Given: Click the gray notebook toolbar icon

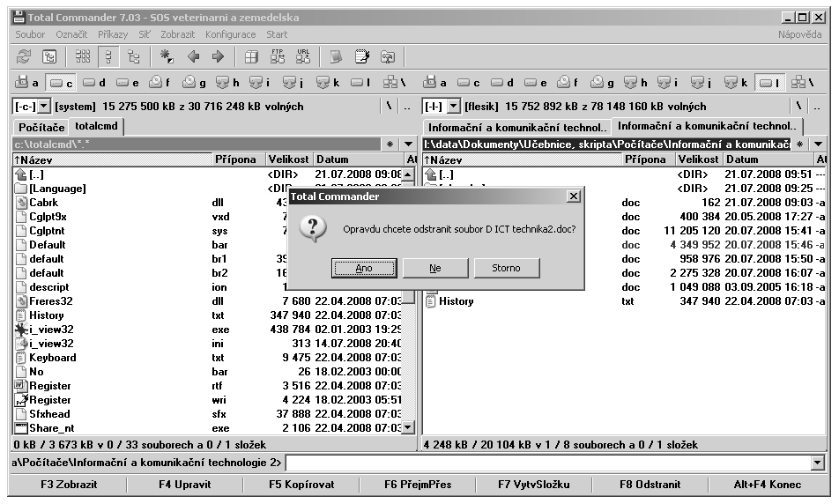Looking at the screenshot, I should click(x=336, y=56).
